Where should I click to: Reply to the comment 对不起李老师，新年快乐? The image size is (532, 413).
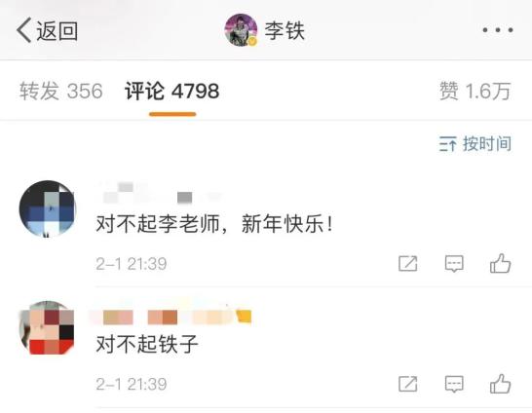pos(454,263)
